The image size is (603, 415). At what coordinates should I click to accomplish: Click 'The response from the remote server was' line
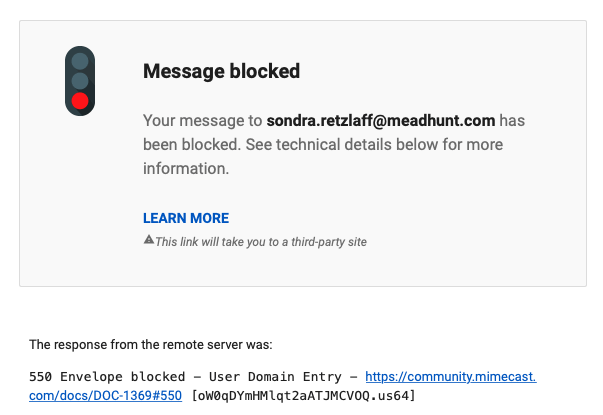[x=151, y=344]
